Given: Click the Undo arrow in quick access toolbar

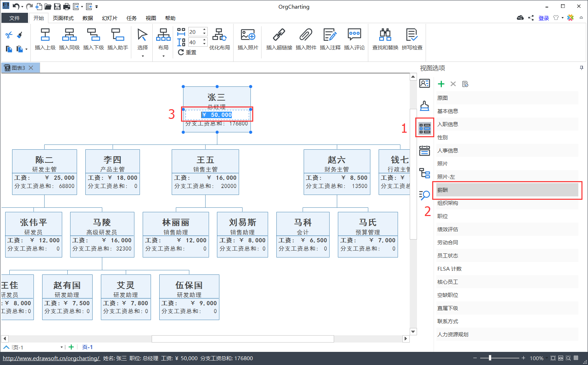Looking at the screenshot, I should pyautogui.click(x=16, y=6).
